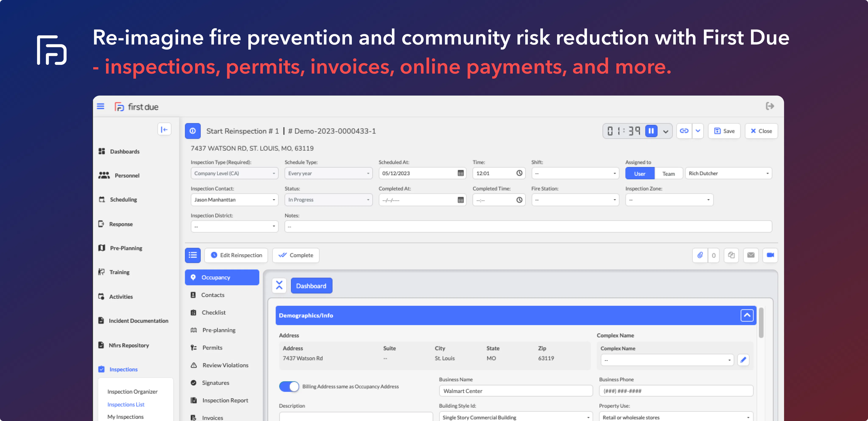The width and height of the screenshot is (868, 421).
Task: Click the Business Name input field
Action: pos(515,391)
